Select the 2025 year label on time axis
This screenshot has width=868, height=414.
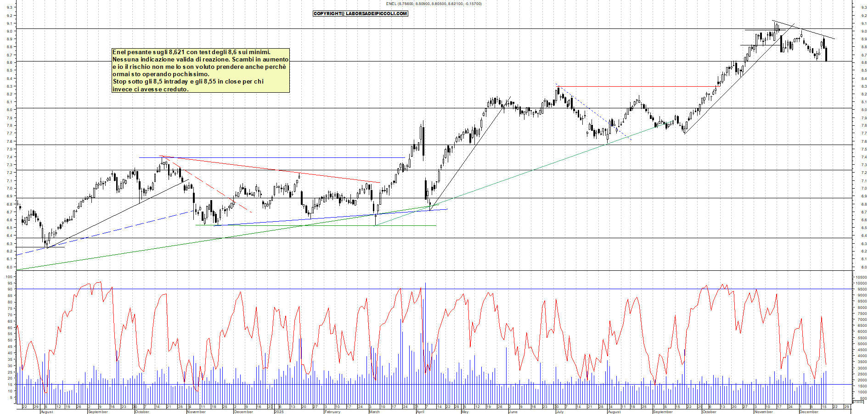[x=279, y=412]
